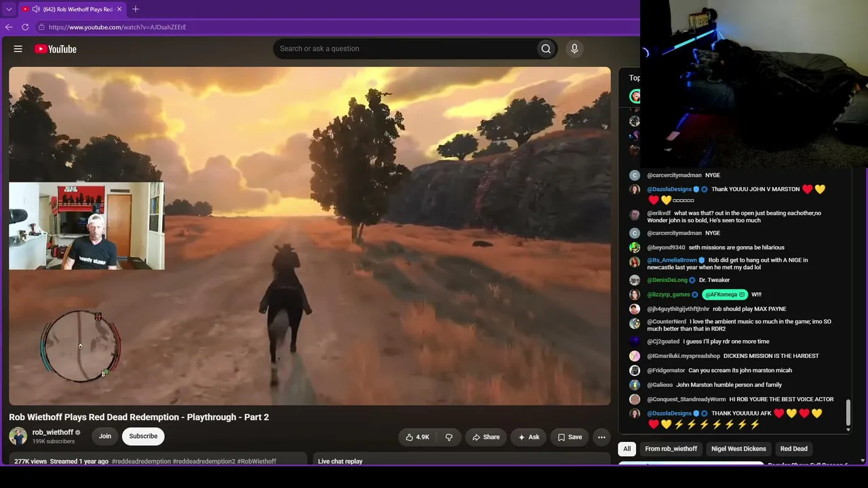Viewport: 868px width, 488px height.
Task: Click username @Galieoo in chat
Action: click(x=660, y=385)
